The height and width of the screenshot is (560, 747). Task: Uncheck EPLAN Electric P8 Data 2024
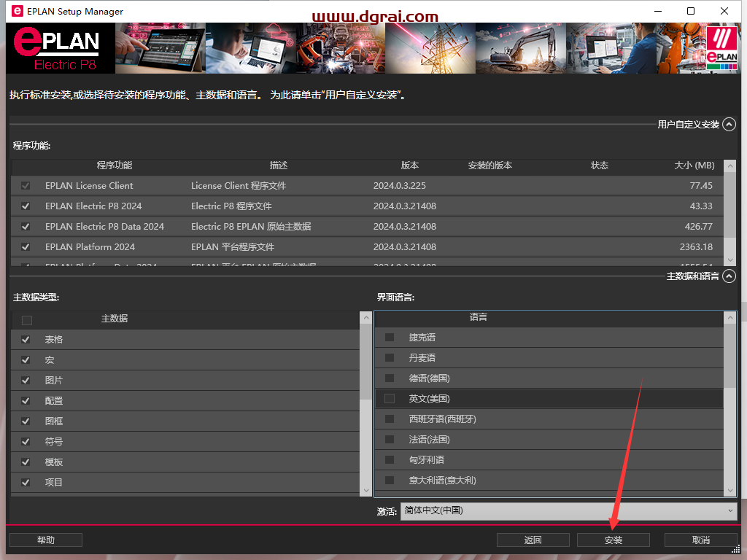coord(26,227)
